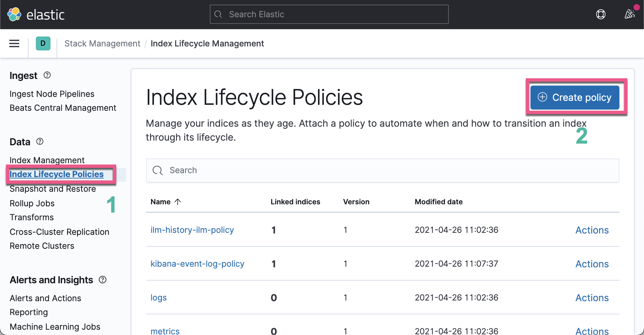Open the notifications bell icon
This screenshot has width=644, height=335.
tap(629, 14)
